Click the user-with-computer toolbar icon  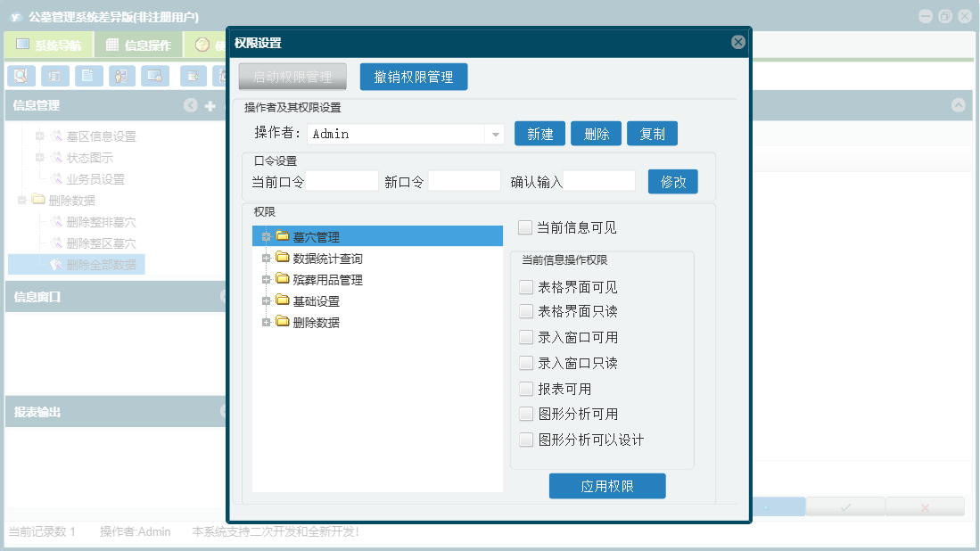pyautogui.click(x=122, y=76)
